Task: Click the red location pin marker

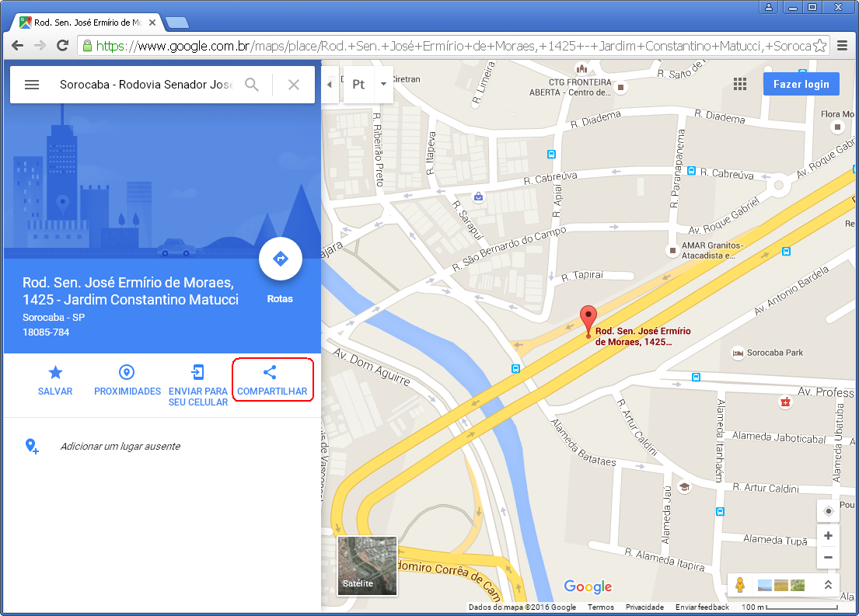Action: click(x=588, y=319)
